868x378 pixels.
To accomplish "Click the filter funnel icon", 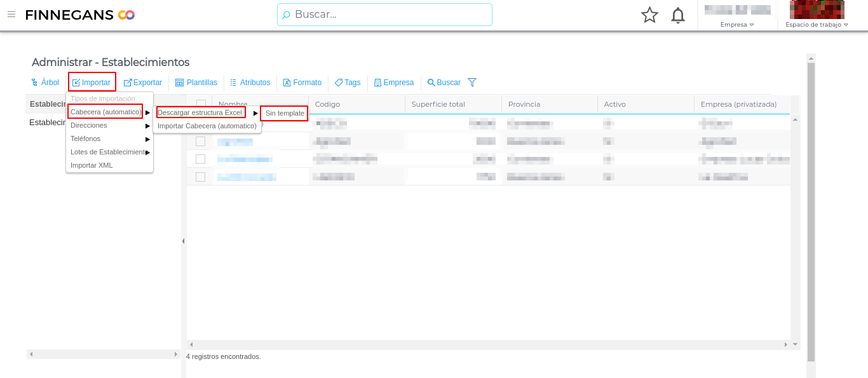I will pos(472,83).
